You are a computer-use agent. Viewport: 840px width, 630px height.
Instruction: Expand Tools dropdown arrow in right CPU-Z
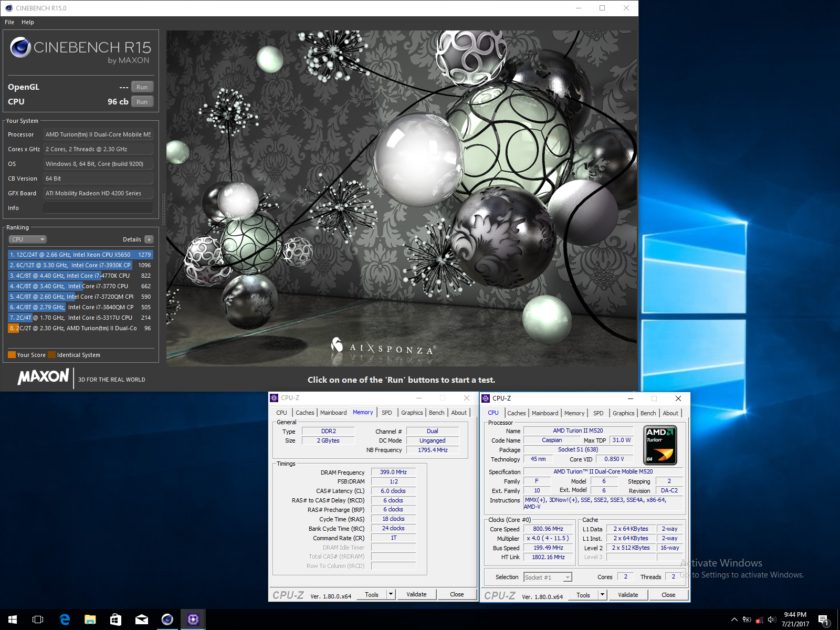click(602, 595)
